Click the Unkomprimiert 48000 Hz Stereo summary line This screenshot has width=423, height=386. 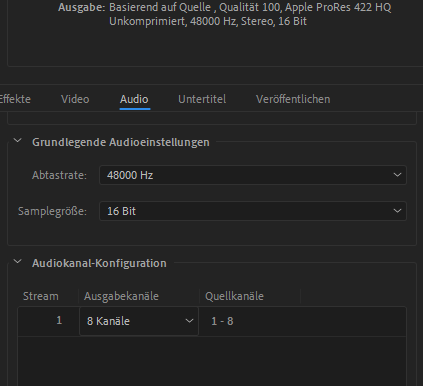pyautogui.click(x=208, y=21)
